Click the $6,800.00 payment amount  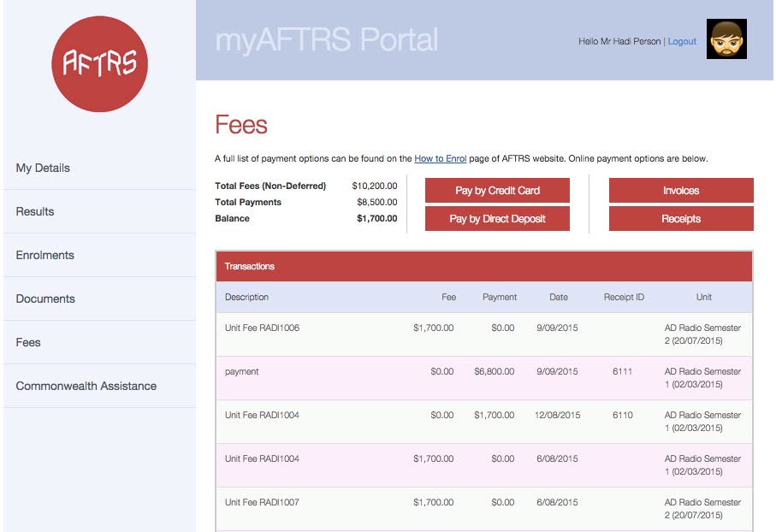[494, 371]
